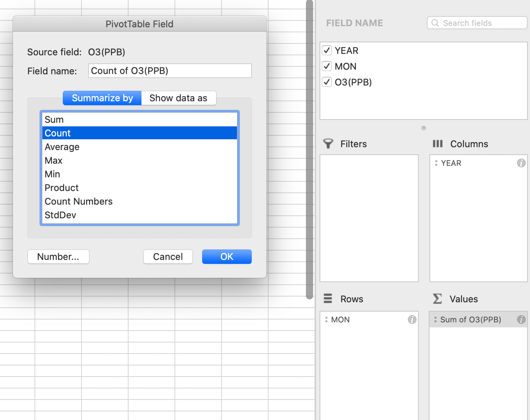Click the info icon next to MON in Rows
The width and height of the screenshot is (530, 420).
pos(412,319)
